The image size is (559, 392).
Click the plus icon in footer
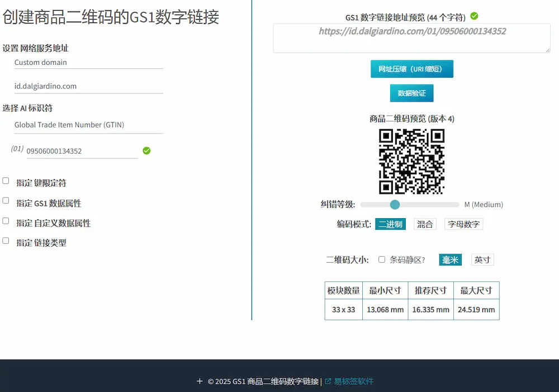200,381
